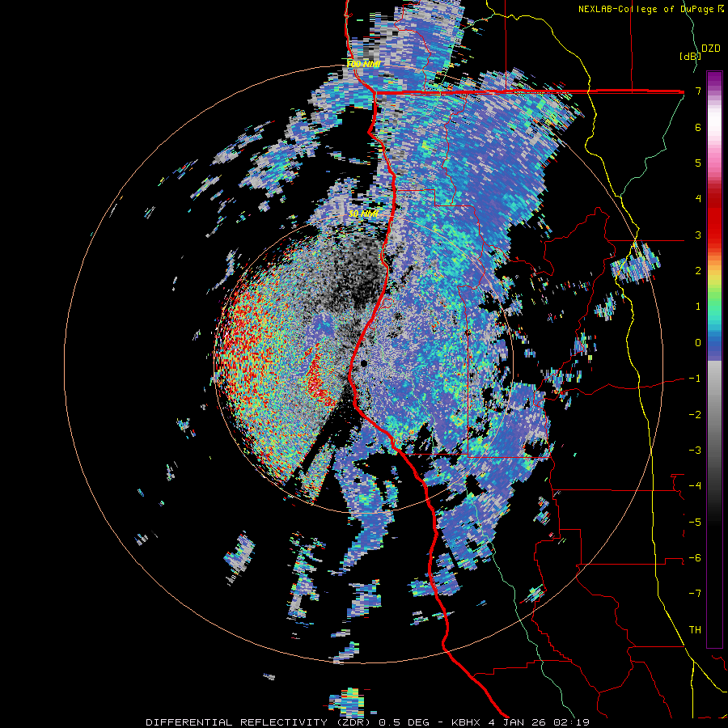Click the 0 value on the color scale
The height and width of the screenshot is (728, 728).
click(698, 343)
